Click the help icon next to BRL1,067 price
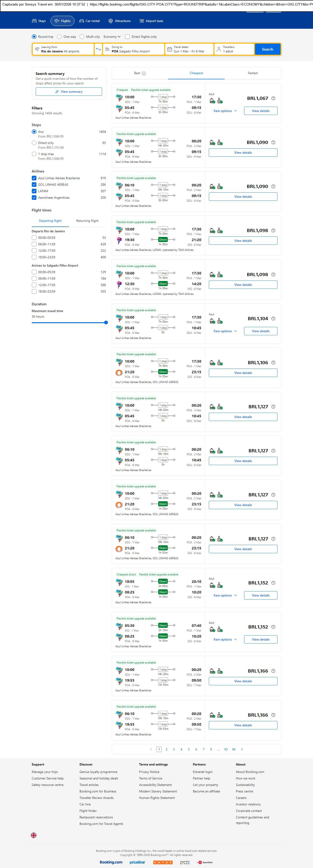This screenshot has width=313, height=868. coord(273,98)
